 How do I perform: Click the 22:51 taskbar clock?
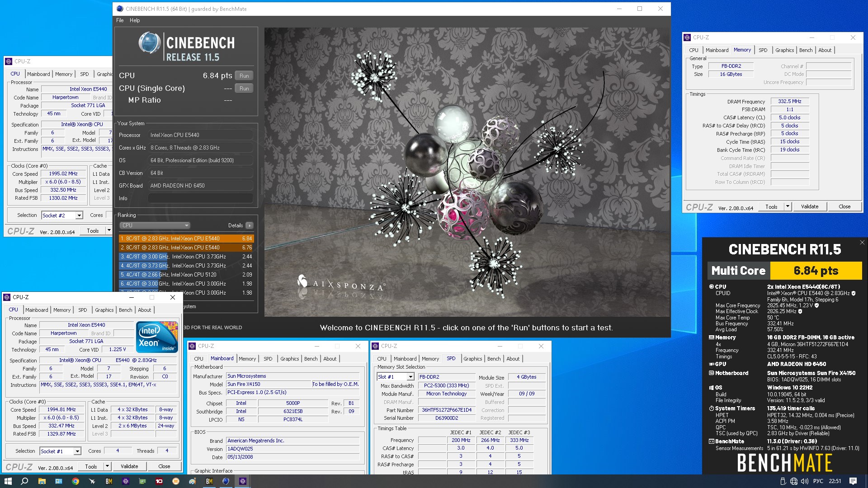coord(835,481)
